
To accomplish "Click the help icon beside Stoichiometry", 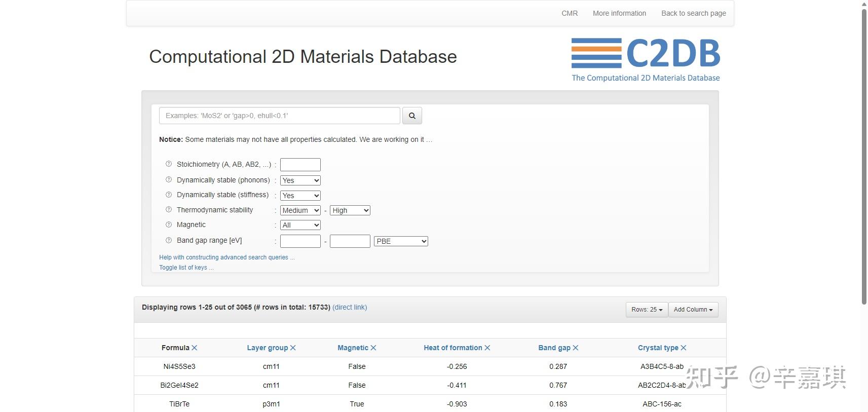I will tap(169, 164).
